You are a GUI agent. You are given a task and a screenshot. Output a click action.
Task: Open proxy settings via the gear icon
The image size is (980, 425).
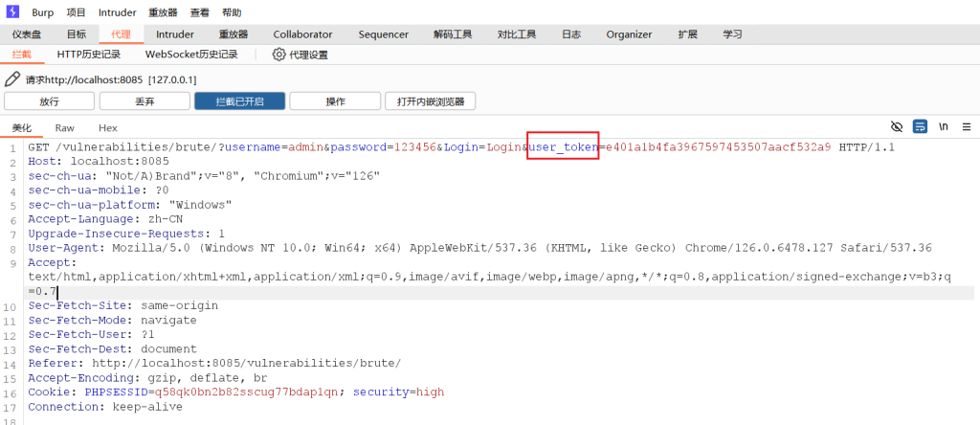click(x=279, y=55)
